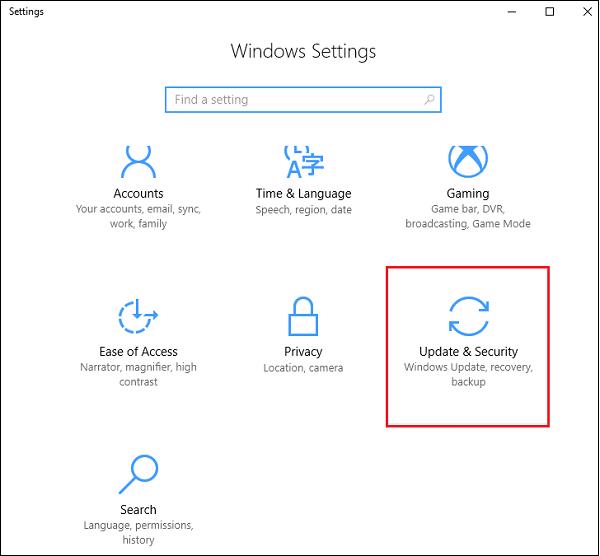Select the Update & Security title
Viewport: 600px width, 556px height.
[x=468, y=352]
